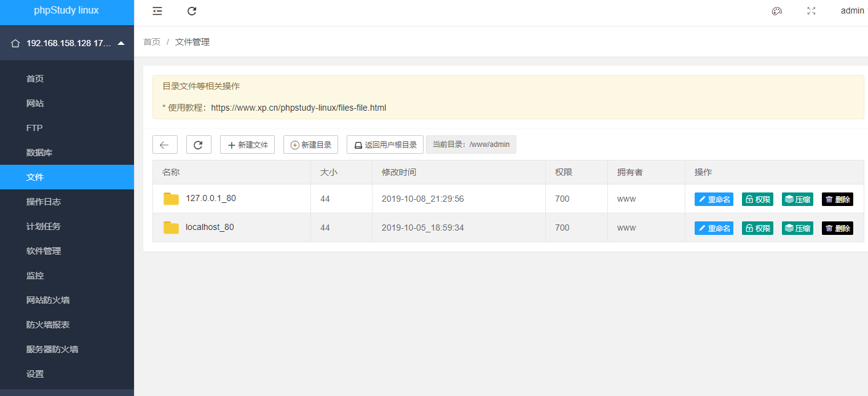Click 首页 in the breadcrumb

[152, 42]
